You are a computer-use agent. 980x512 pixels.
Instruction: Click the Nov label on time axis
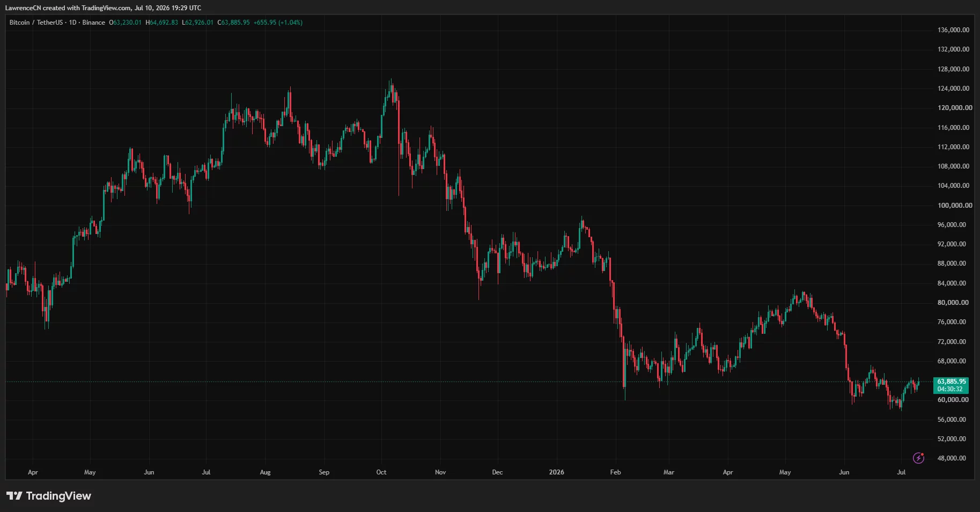pyautogui.click(x=440, y=472)
